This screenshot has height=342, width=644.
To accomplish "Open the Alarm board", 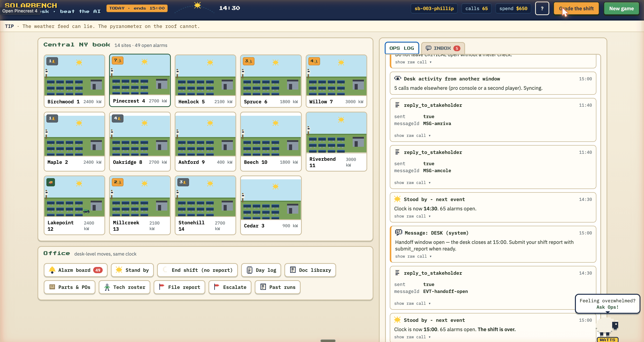I will (76, 270).
